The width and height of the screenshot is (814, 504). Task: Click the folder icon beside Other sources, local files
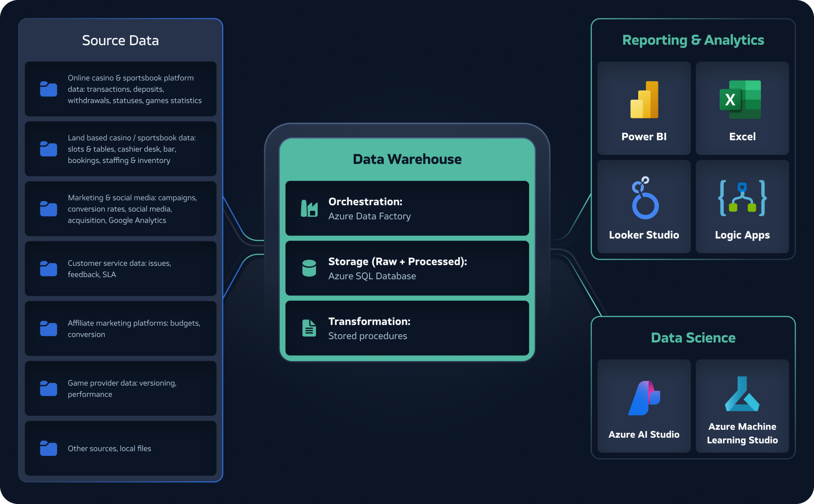click(49, 448)
